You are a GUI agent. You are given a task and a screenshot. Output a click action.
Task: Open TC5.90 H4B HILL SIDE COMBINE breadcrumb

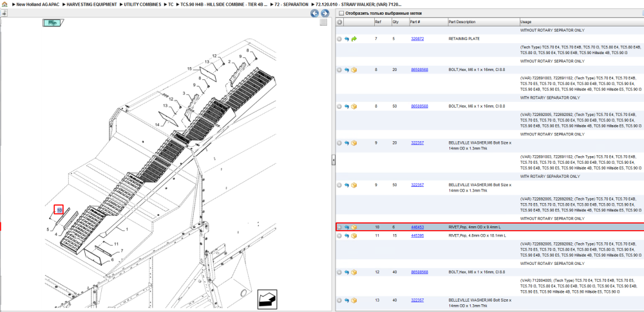click(x=224, y=4)
